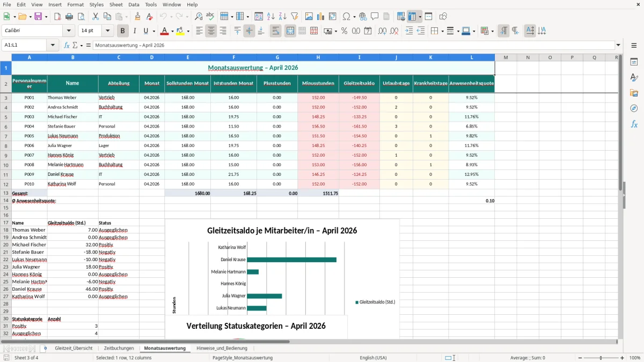The width and height of the screenshot is (644, 362).
Task: Click the Sort Descending icon
Action: point(283,17)
